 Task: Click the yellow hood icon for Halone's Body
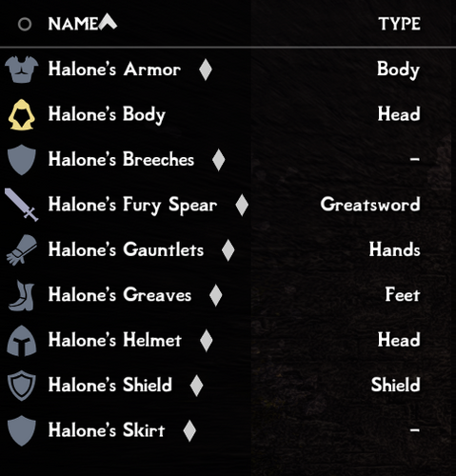(21, 114)
